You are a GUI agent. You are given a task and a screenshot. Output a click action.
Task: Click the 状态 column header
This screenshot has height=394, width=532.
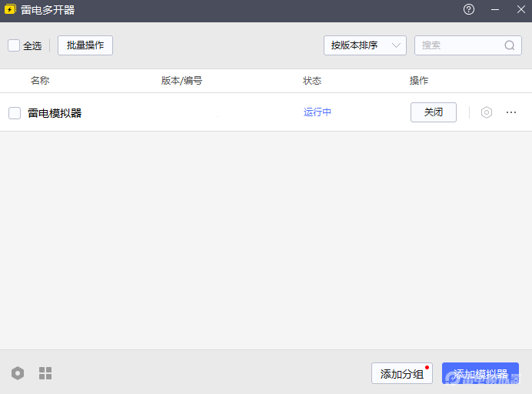tap(312, 81)
